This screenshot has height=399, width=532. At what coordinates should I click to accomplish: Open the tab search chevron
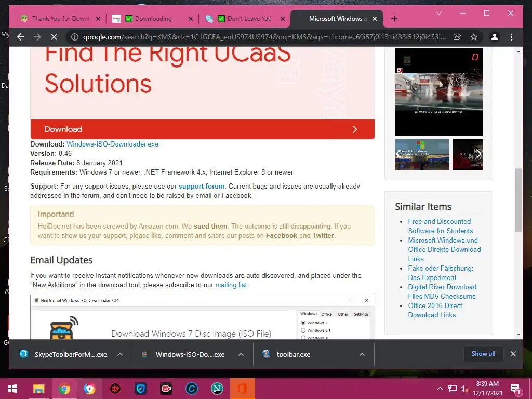click(x=439, y=13)
